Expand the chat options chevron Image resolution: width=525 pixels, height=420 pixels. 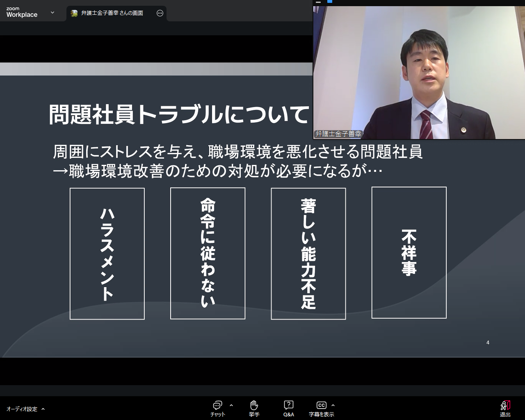coord(231,405)
